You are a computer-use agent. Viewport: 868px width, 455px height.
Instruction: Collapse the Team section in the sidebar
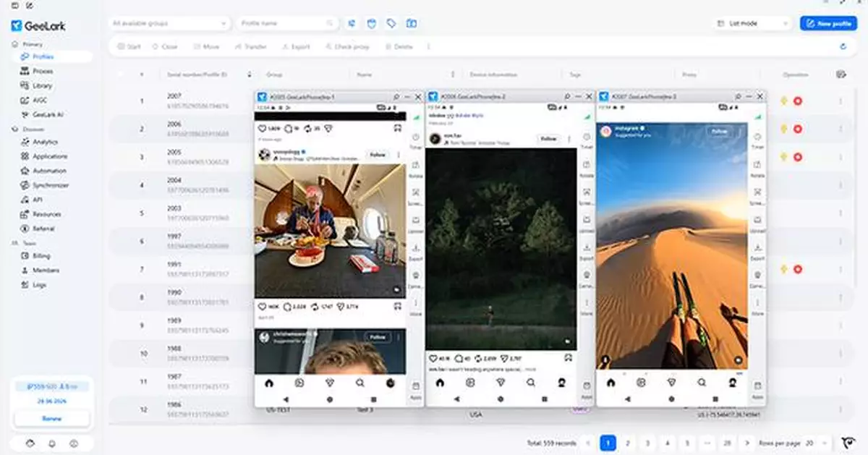[x=24, y=244]
